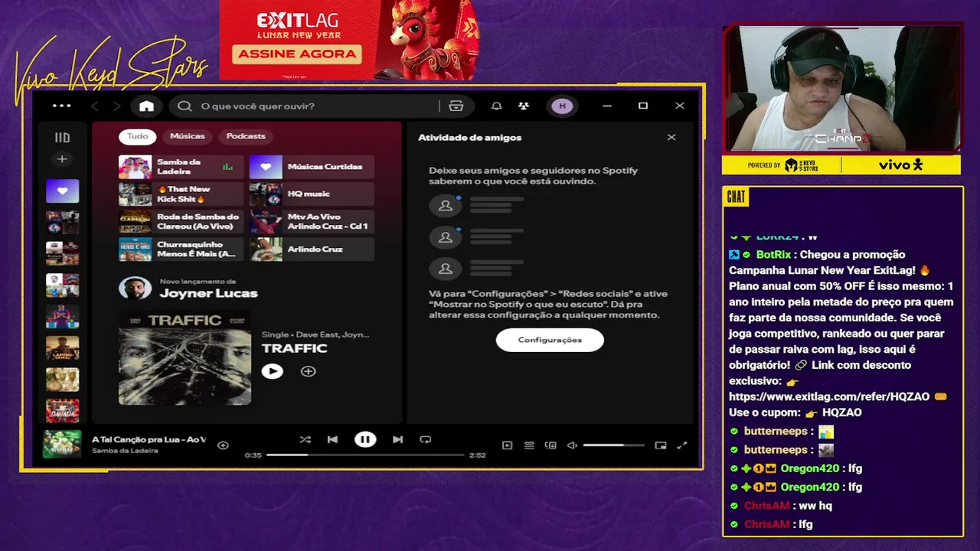Screen dimensions: 980x551
Task: Skip to previous track
Action: point(332,439)
